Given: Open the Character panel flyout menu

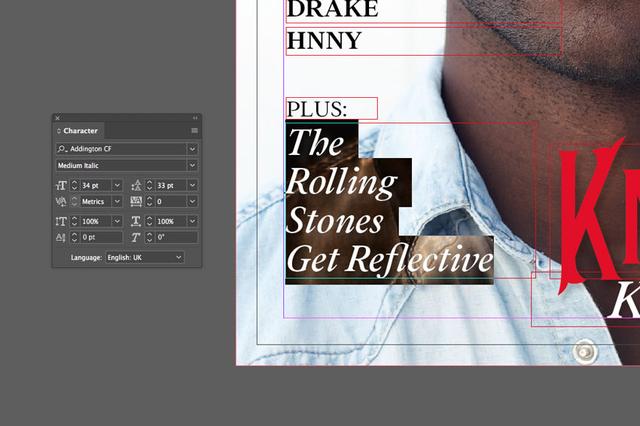Looking at the screenshot, I should (x=194, y=131).
